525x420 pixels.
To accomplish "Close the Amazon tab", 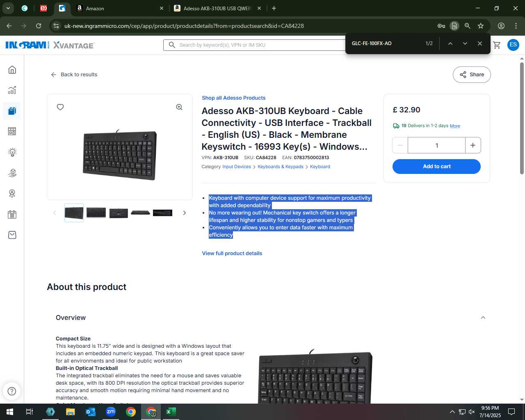I will (x=161, y=8).
